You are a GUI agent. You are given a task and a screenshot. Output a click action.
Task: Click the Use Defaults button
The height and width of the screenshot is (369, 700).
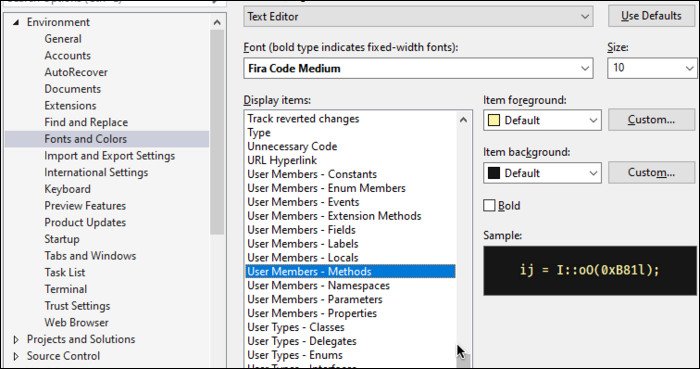651,16
